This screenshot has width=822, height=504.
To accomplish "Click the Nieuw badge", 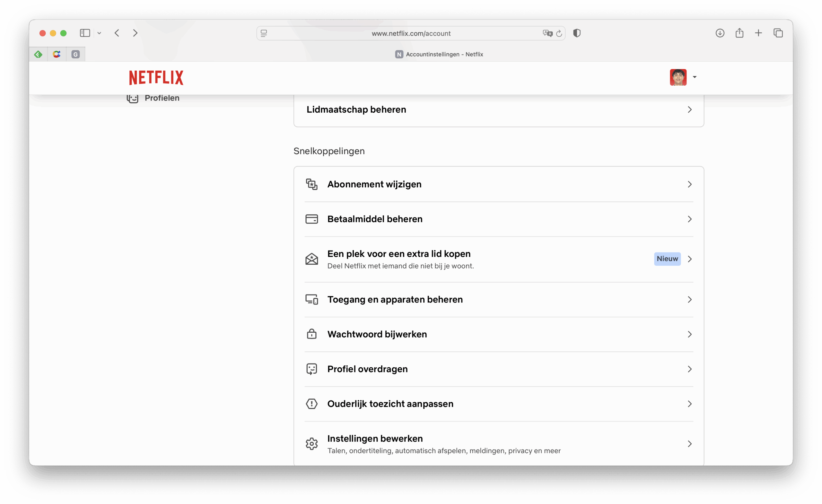I will point(667,259).
